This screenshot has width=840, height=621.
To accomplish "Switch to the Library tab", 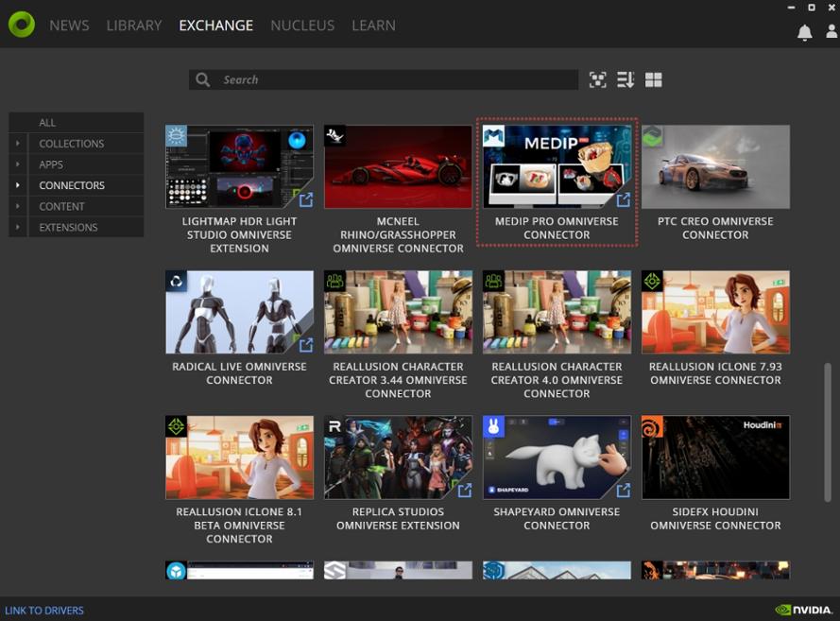I will (134, 26).
